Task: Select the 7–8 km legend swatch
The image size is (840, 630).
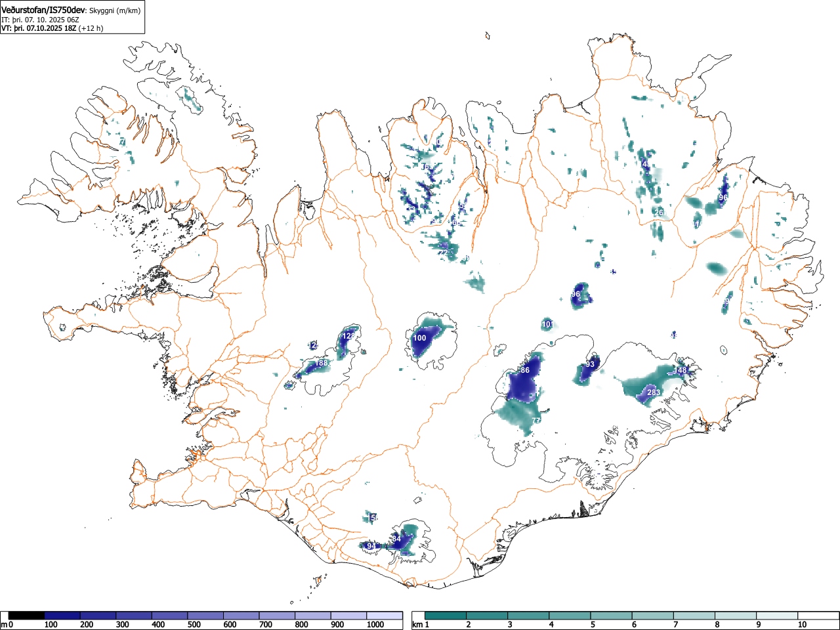Action: 694,616
